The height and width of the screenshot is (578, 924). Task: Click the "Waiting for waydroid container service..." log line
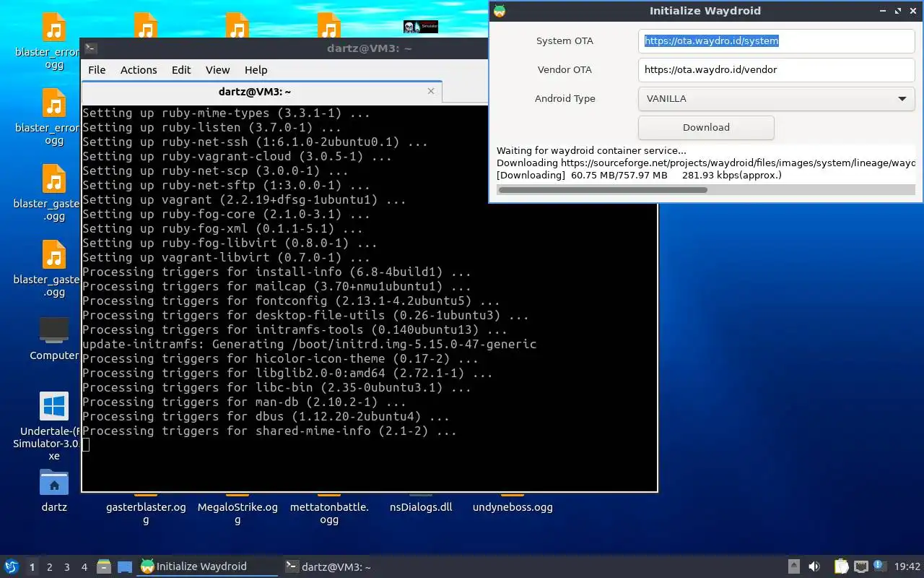(591, 150)
